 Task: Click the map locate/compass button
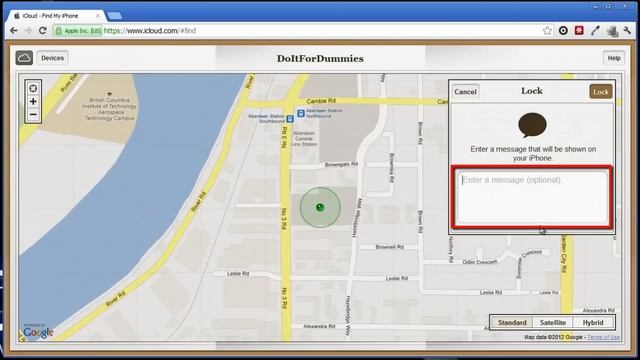pos(33,88)
